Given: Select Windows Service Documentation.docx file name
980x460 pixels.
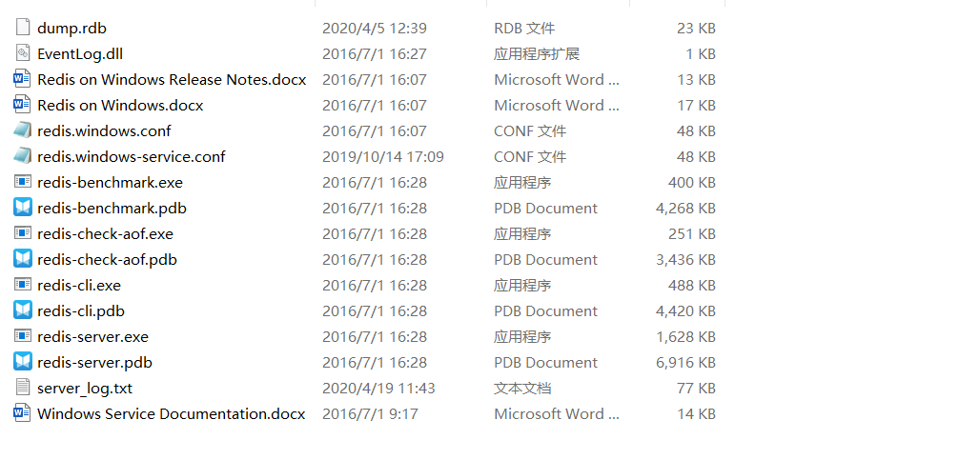Looking at the screenshot, I should (172, 414).
